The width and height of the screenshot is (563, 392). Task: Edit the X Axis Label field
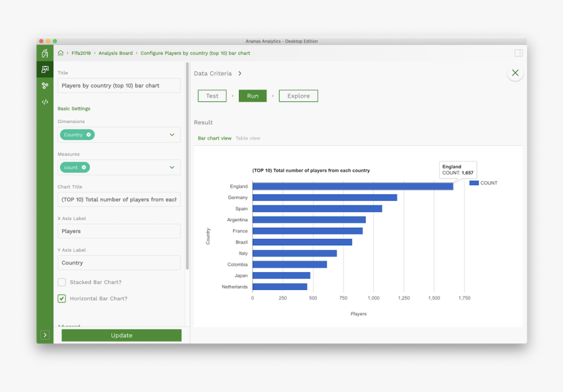tap(118, 231)
